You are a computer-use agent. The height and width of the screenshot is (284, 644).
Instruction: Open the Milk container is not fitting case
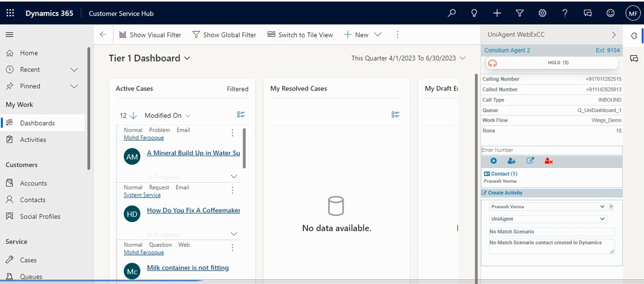(188, 268)
